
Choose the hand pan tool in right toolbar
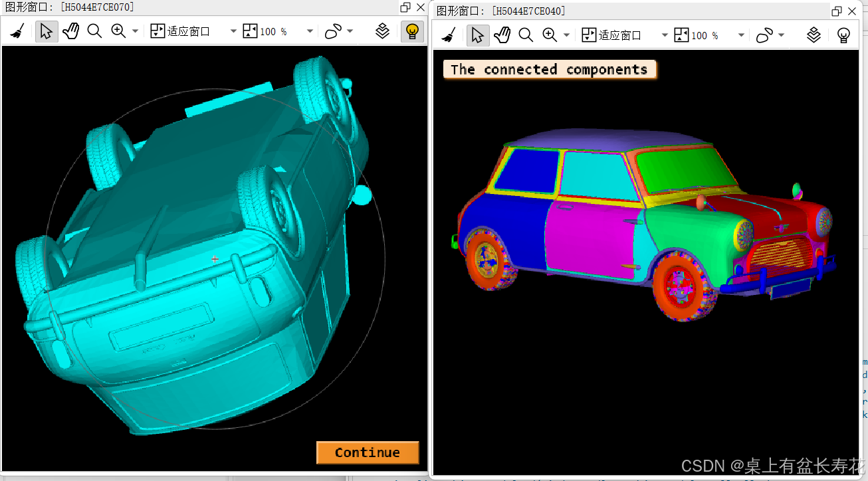(502, 35)
